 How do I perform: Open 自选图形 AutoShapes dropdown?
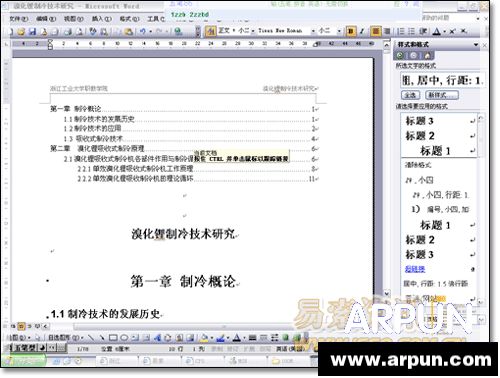click(x=66, y=337)
